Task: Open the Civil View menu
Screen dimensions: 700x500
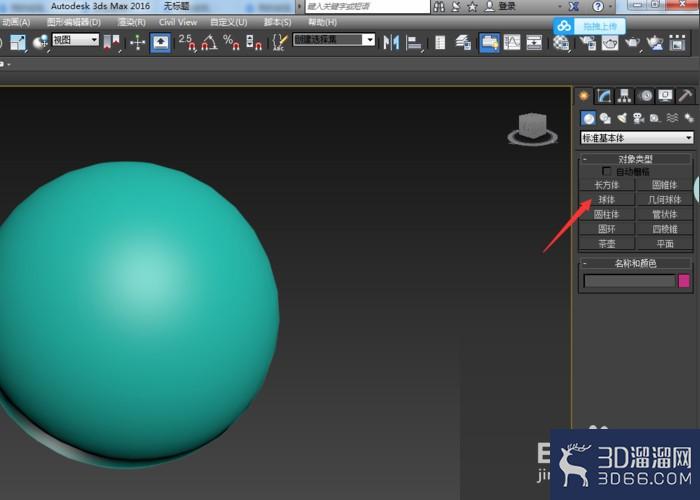Action: click(x=178, y=22)
